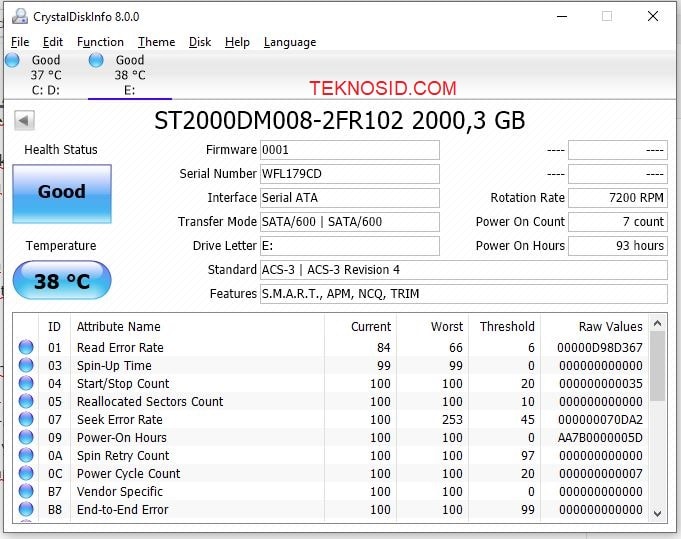Click status orb for Power Cycle Count

tap(26, 473)
